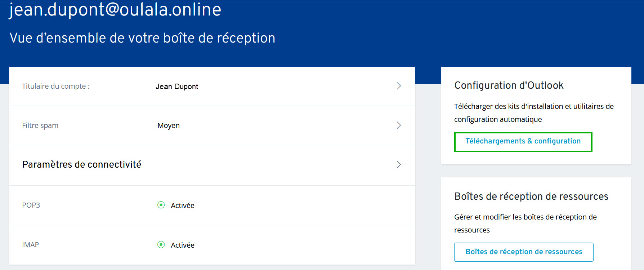This screenshot has height=270, width=644.
Task: Click the Filtre spam label
Action: point(40,125)
